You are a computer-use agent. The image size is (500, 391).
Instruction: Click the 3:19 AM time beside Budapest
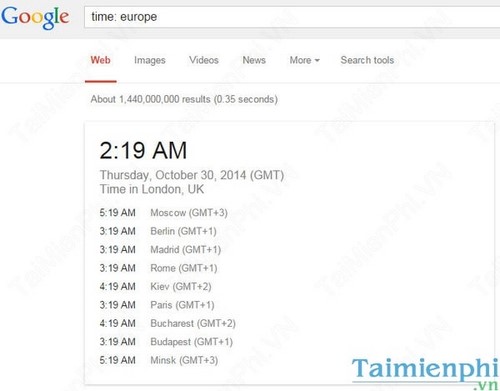pyautogui.click(x=117, y=342)
